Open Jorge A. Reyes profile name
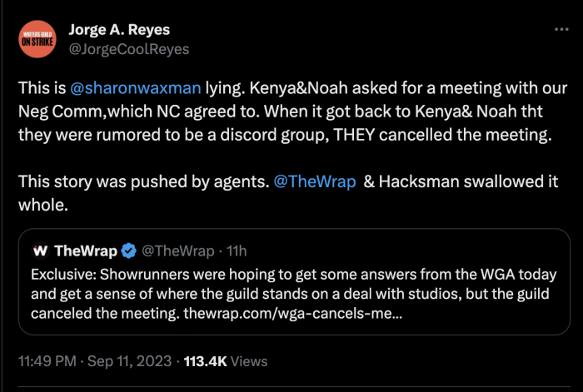 [x=121, y=29]
